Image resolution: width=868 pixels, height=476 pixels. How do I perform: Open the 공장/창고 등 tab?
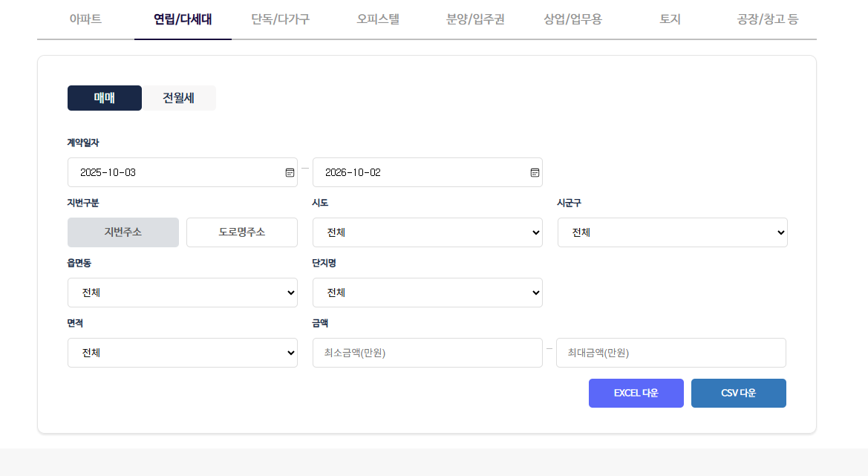point(767,19)
